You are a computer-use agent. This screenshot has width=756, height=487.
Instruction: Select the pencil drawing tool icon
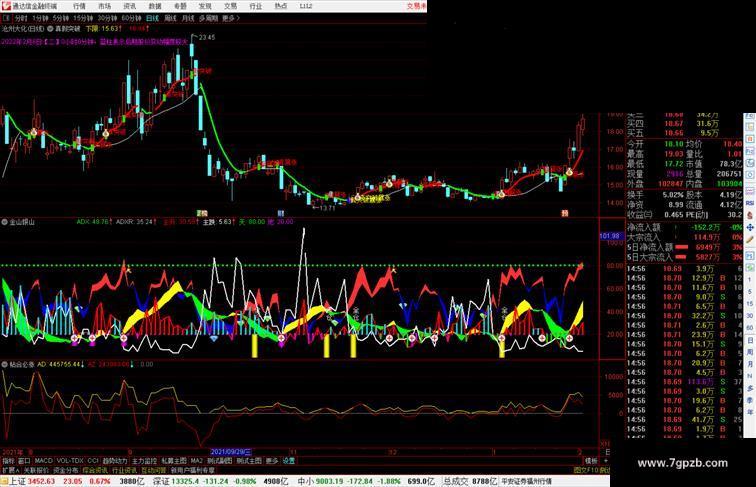pyautogui.click(x=750, y=240)
